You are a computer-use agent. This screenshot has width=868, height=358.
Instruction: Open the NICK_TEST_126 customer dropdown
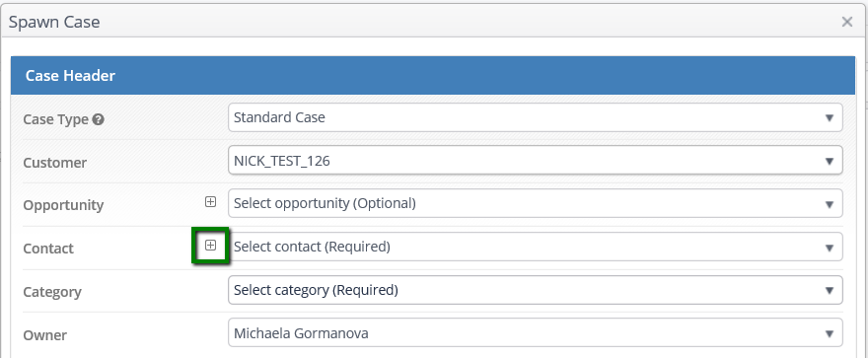pyautogui.click(x=536, y=161)
